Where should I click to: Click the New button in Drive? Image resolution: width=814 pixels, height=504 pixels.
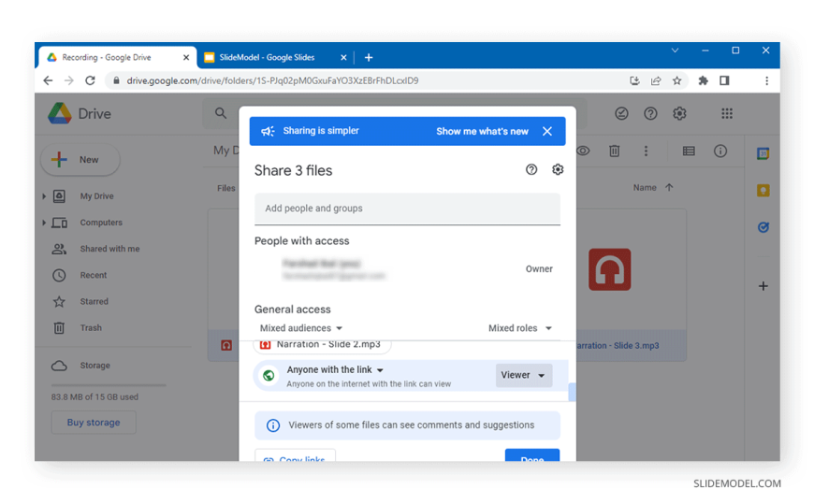[80, 159]
